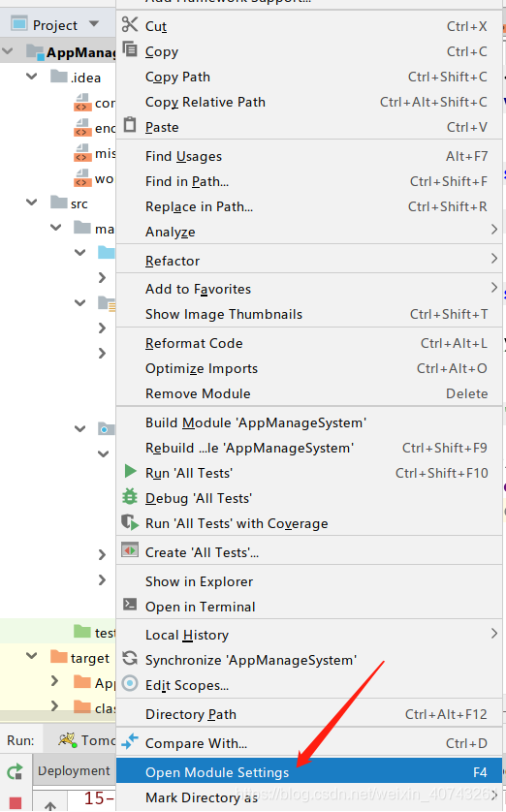This screenshot has height=812, width=506.
Task: Click the red stop square icon
Action: tap(16, 803)
